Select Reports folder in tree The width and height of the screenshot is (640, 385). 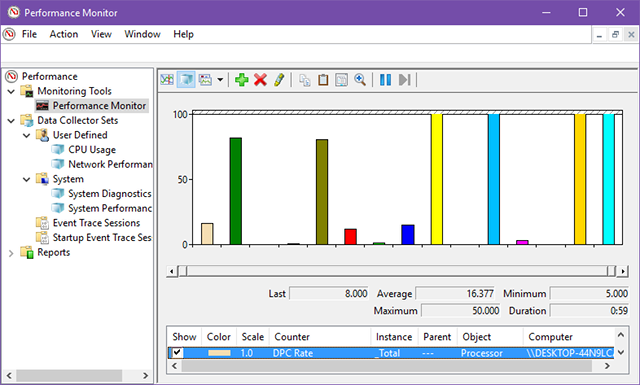coord(53,252)
